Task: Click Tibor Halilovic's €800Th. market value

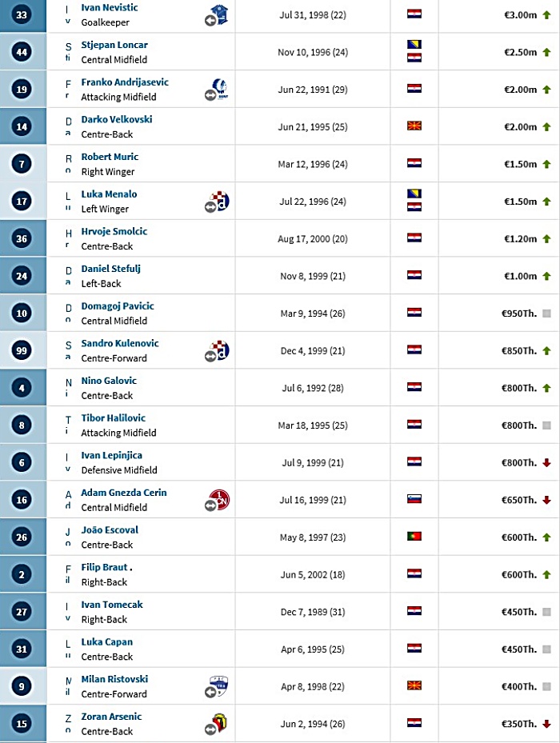Action: pos(518,425)
